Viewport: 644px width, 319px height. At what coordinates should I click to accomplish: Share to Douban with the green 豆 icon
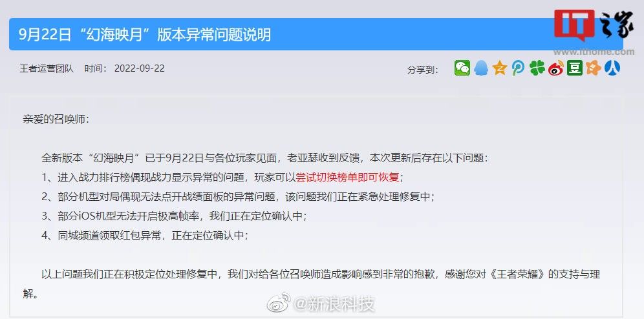tap(575, 68)
